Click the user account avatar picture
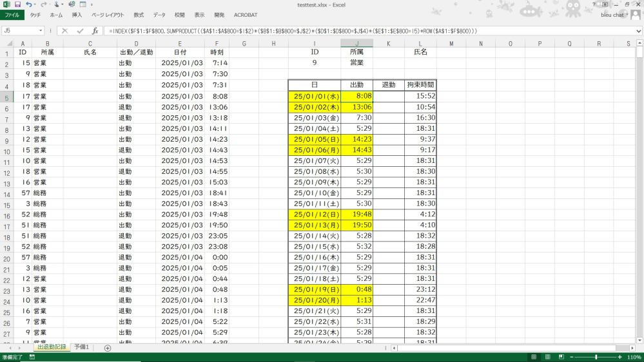This screenshot has width=644, height=362. [636, 15]
